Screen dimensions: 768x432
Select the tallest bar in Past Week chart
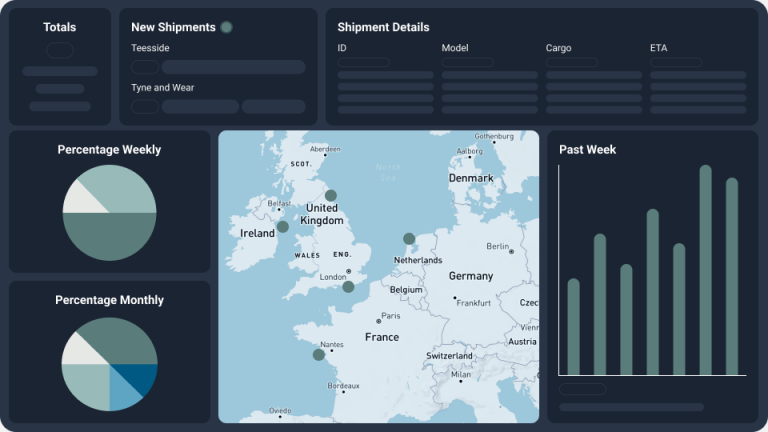click(x=705, y=270)
